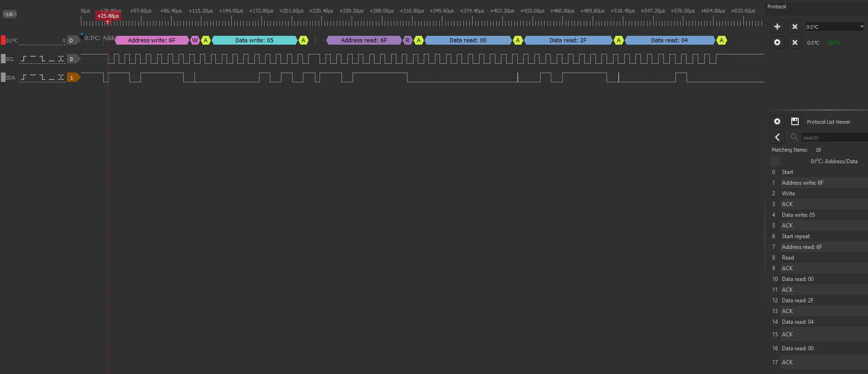This screenshot has width=868, height=374.
Task: Select the +25.88µs trigger marker
Action: (108, 16)
